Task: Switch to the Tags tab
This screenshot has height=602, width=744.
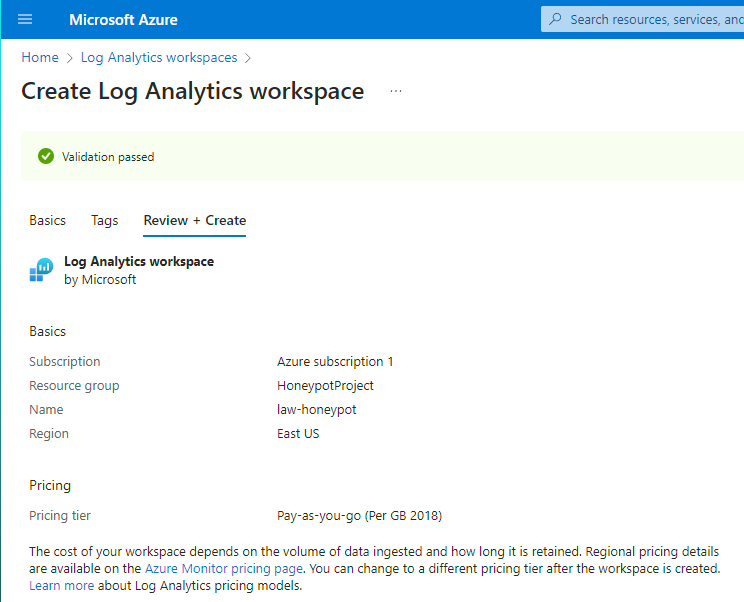Action: click(104, 220)
